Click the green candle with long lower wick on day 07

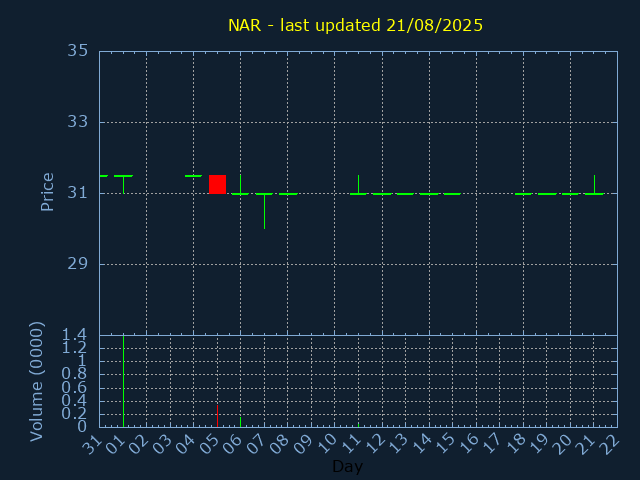pos(264,211)
